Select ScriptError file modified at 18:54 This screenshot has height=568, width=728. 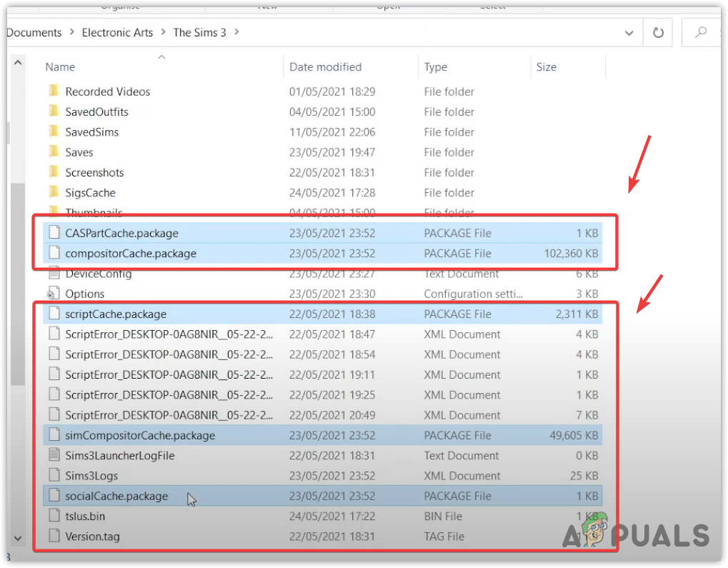pyautogui.click(x=169, y=354)
